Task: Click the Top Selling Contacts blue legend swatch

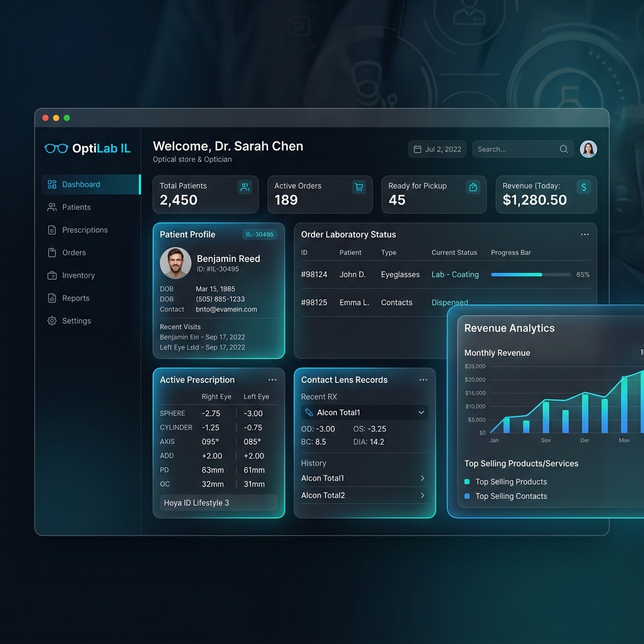Action: pos(467,496)
